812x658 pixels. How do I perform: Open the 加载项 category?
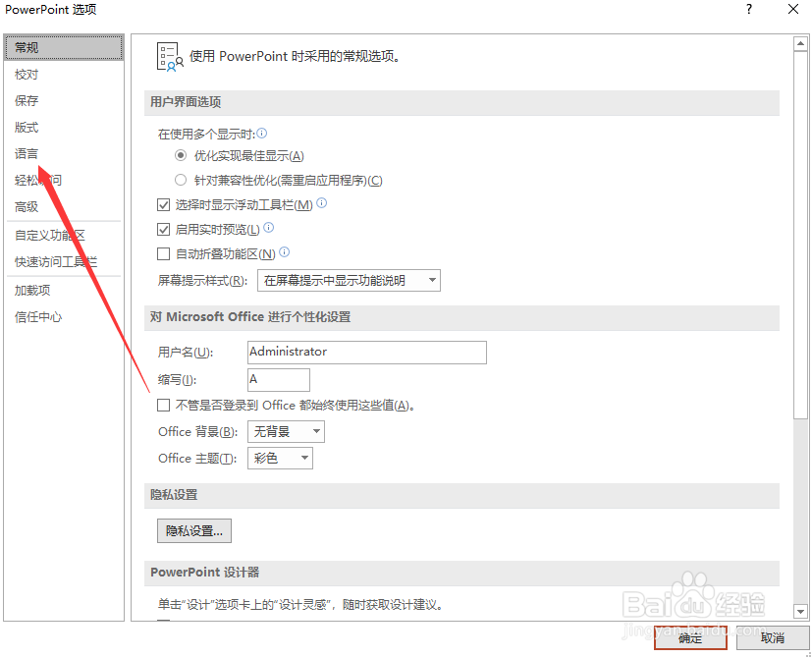(x=64, y=290)
